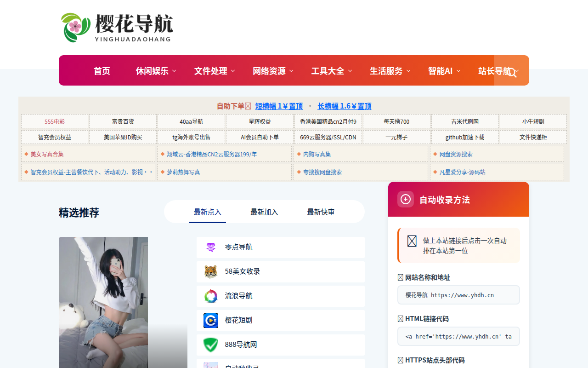Open the 工具大全 menu item
Viewport: 588px width, 368px height.
pyautogui.click(x=328, y=71)
